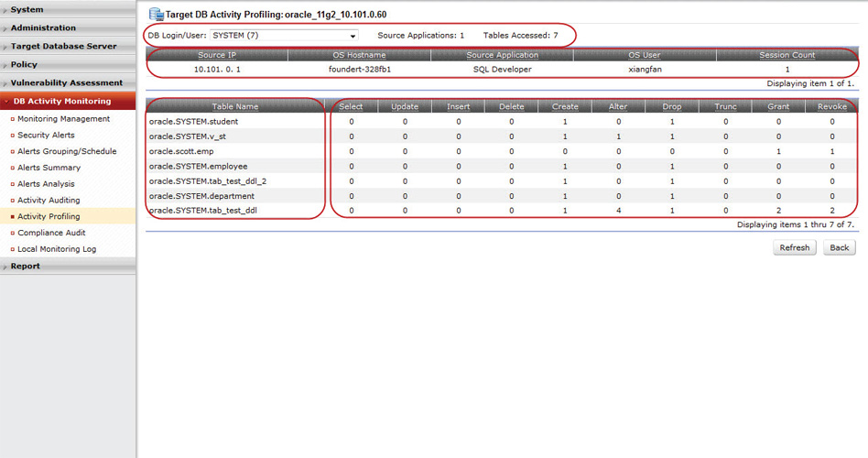Expand the Report section
Screen dimensions: 868x458
(x=68, y=266)
